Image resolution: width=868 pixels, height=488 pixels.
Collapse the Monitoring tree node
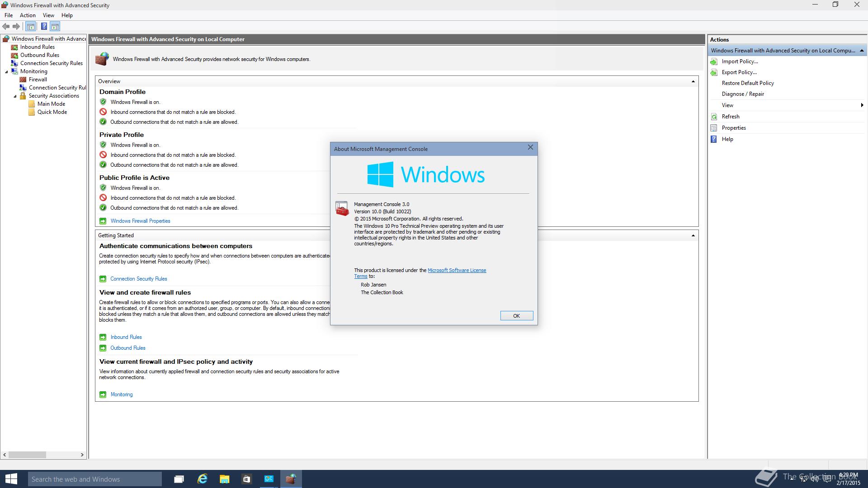click(x=6, y=72)
